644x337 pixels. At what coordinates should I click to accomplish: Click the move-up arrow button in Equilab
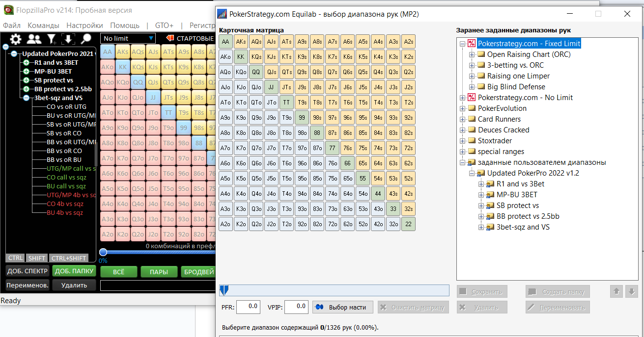click(616, 291)
